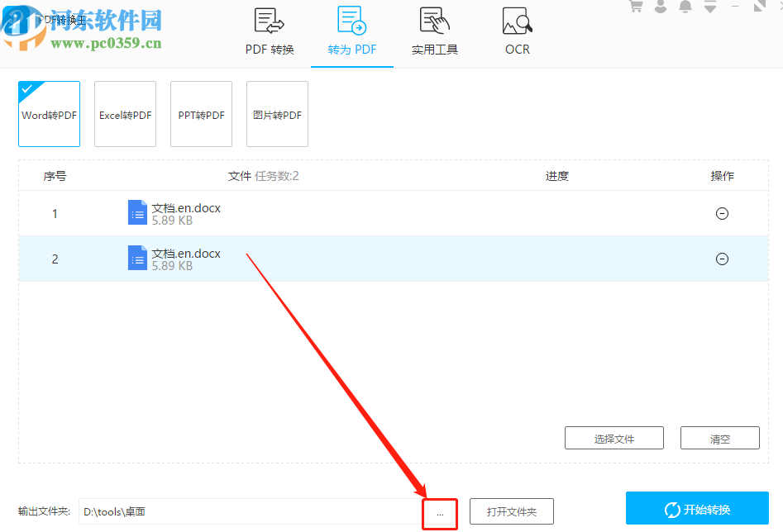783x532 pixels.
Task: Select the PPT转PDF tab
Action: coord(201,114)
